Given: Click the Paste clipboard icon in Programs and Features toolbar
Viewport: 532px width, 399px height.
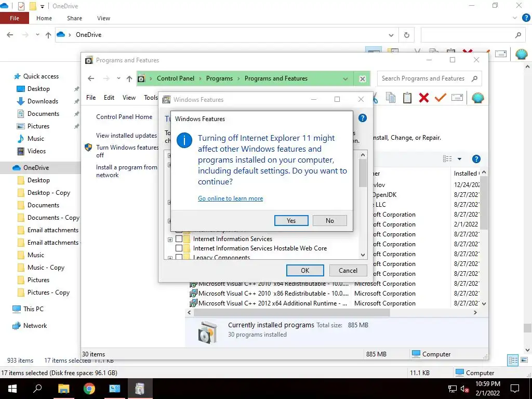Looking at the screenshot, I should coord(407,98).
